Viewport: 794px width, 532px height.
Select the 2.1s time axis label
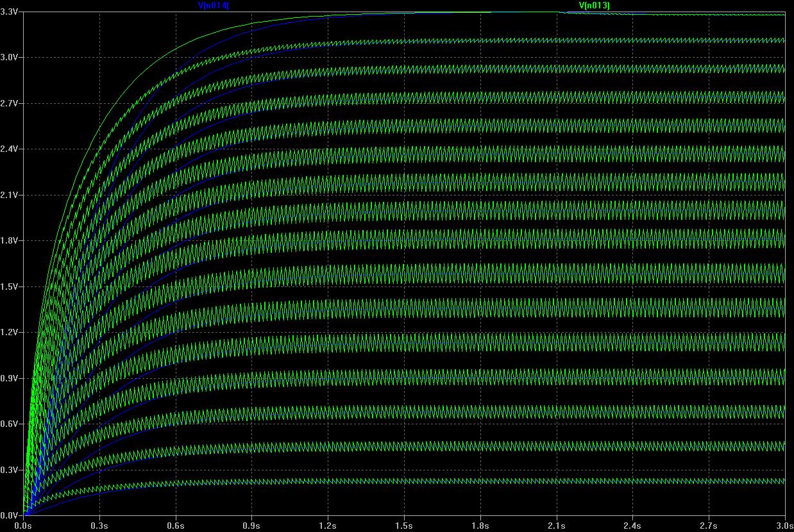(x=556, y=525)
